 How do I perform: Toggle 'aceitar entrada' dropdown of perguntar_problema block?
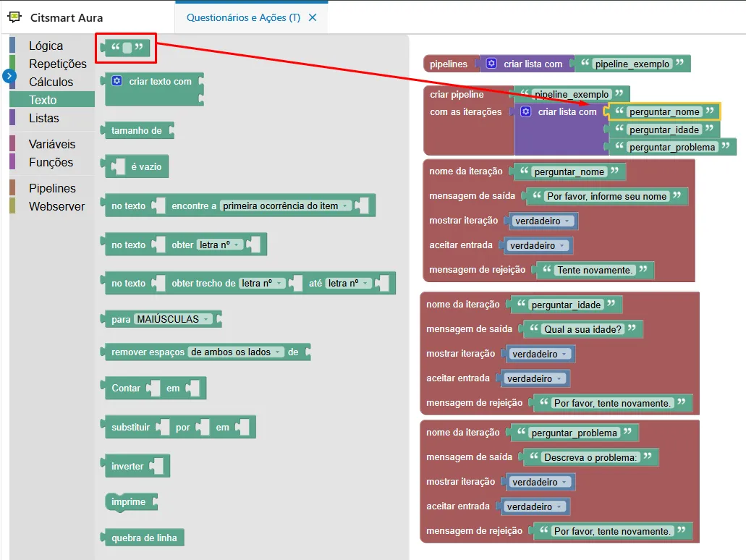(534, 506)
